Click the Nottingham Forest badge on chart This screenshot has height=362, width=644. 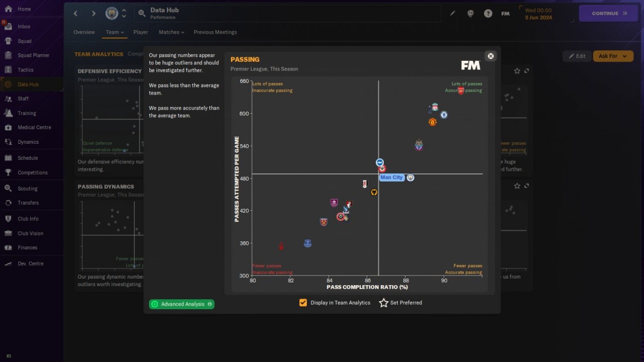click(x=281, y=246)
